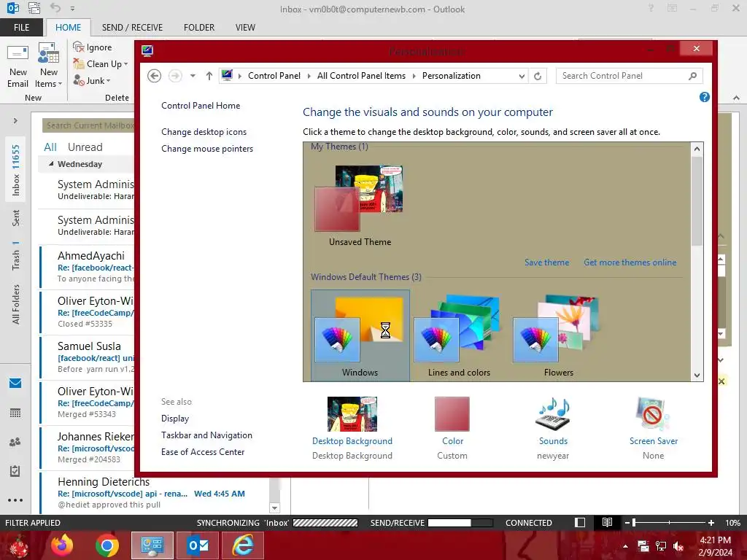Open Customize Quick Access Toolbar arrow

pos(72,9)
